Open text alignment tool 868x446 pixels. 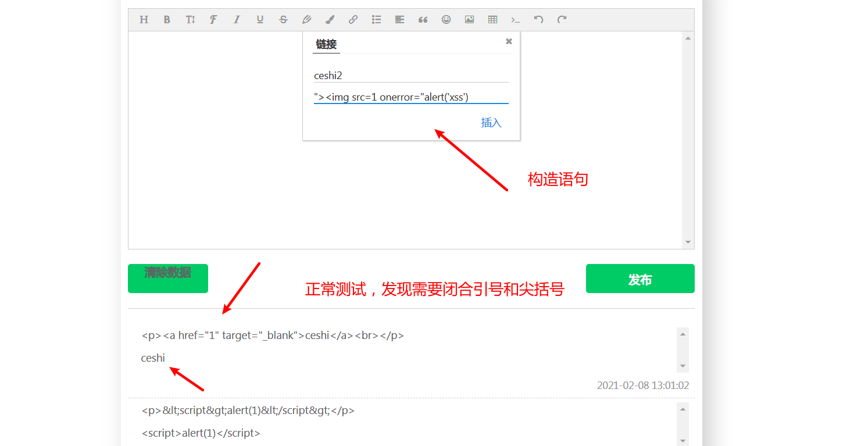coord(399,20)
